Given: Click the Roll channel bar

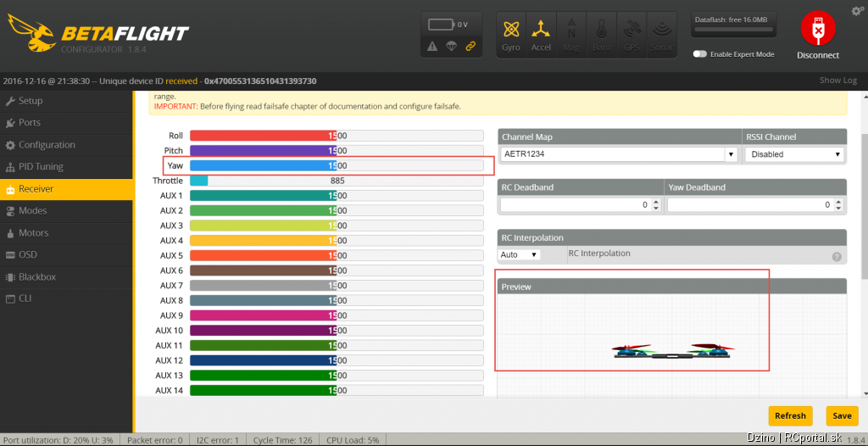Looking at the screenshot, I should tap(337, 136).
